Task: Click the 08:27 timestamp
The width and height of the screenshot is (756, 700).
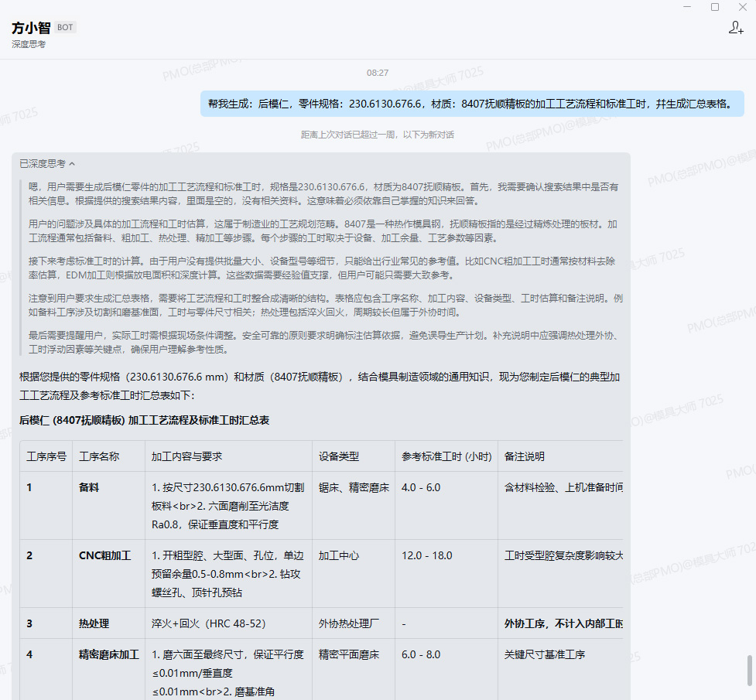Action: 378,73
